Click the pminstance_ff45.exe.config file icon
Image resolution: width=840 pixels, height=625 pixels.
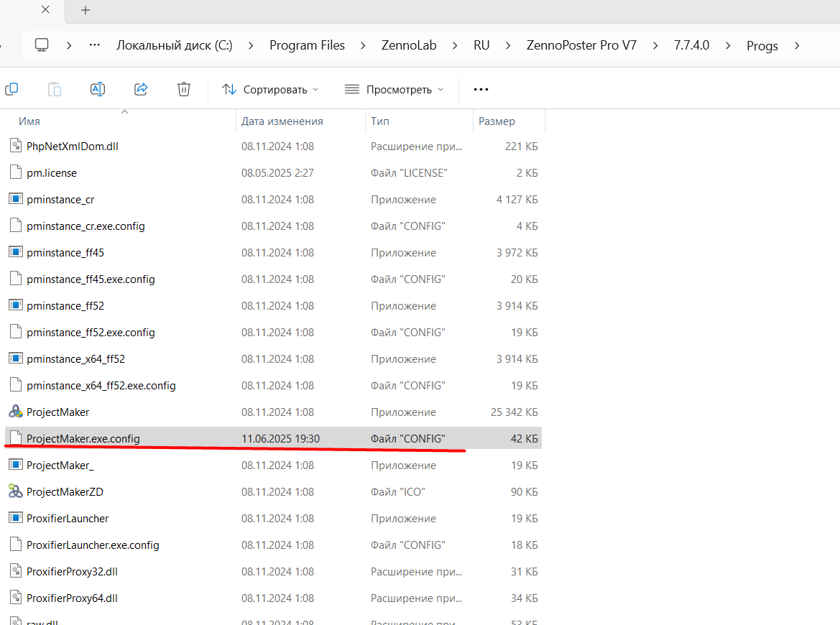(16, 279)
